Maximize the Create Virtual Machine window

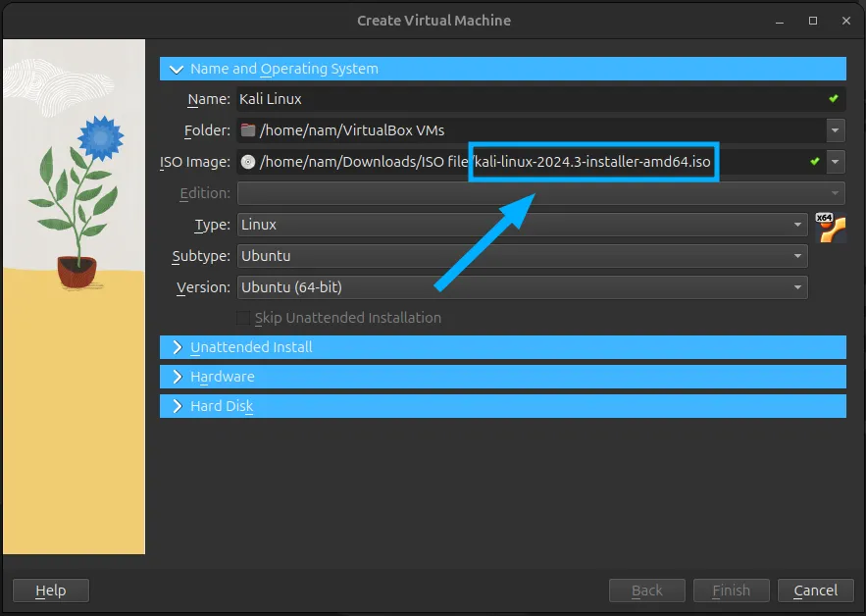(x=813, y=21)
